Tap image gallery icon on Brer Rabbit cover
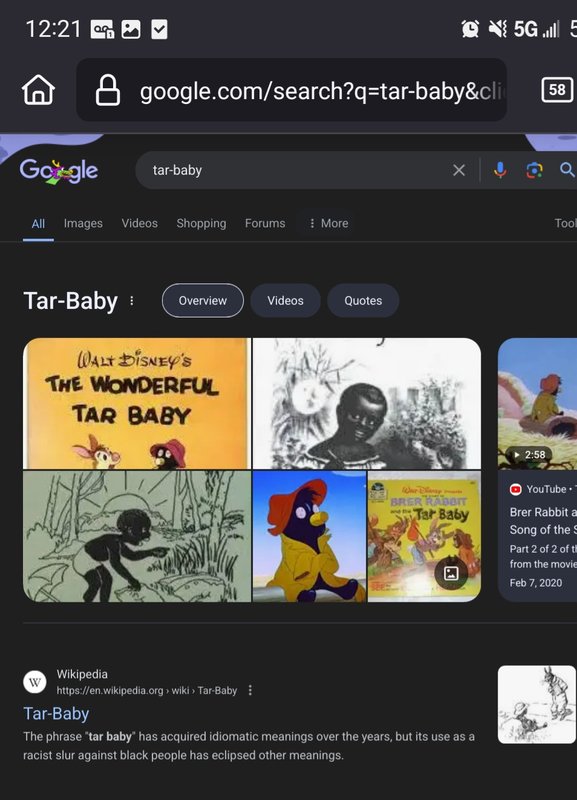 tap(451, 573)
